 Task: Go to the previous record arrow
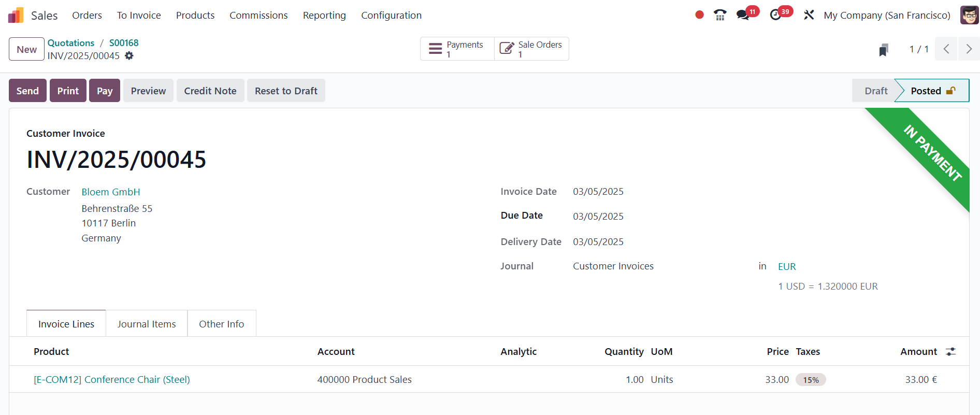coord(946,49)
